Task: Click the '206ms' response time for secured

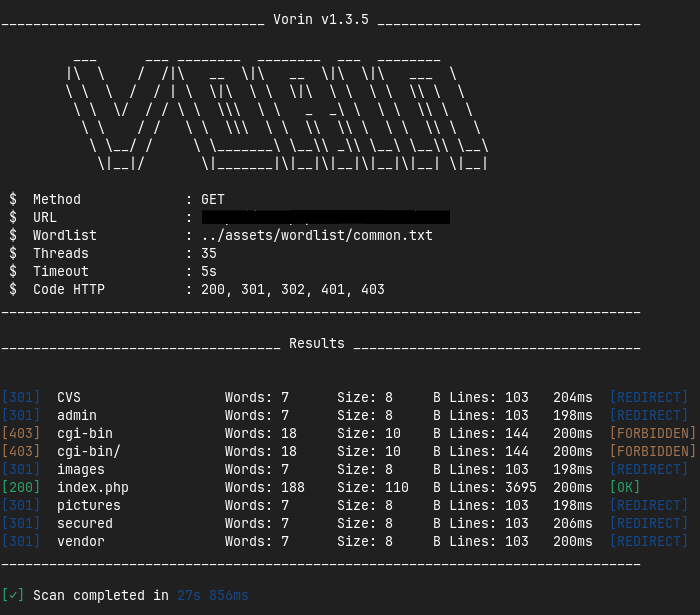Action: pos(573,523)
